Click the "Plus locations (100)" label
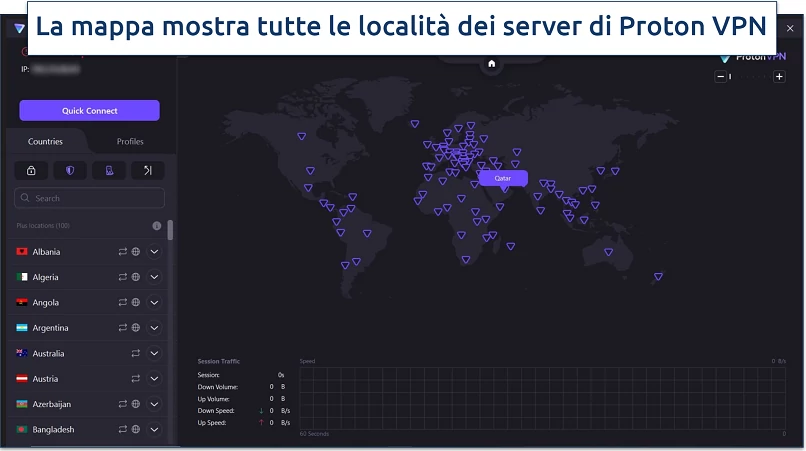 tap(43, 226)
